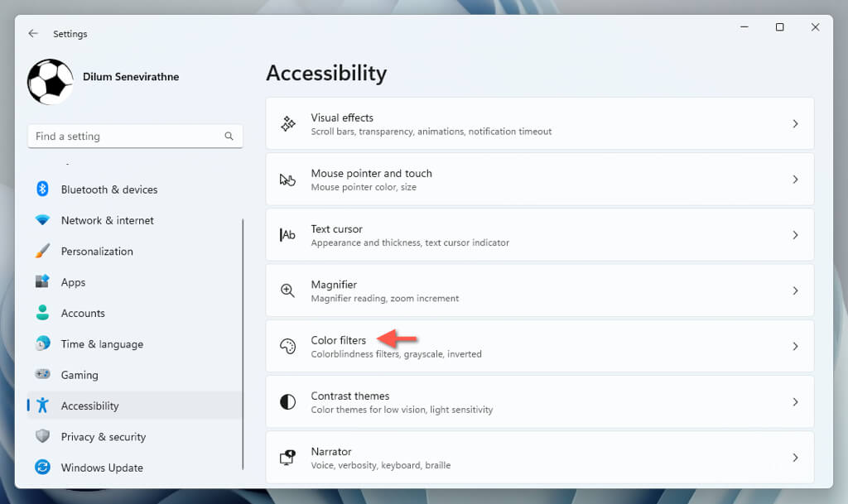
Task: Open the Accessibility sidebar item
Action: 89,406
